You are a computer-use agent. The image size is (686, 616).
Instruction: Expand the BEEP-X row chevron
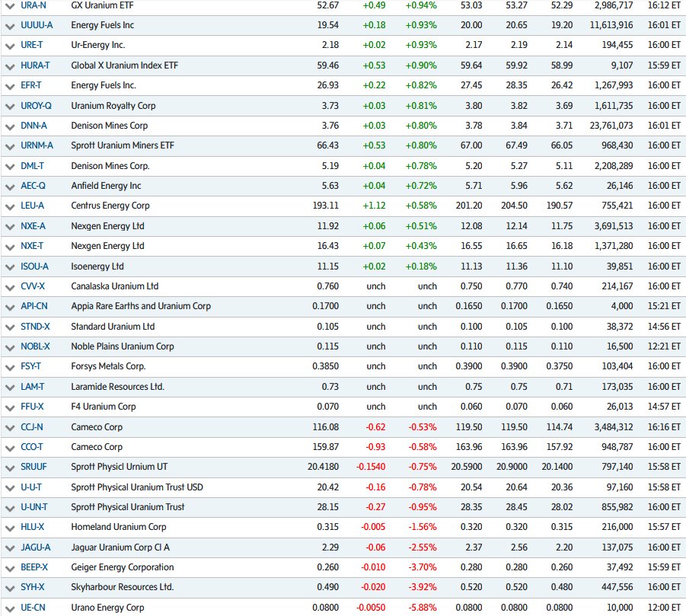10,568
